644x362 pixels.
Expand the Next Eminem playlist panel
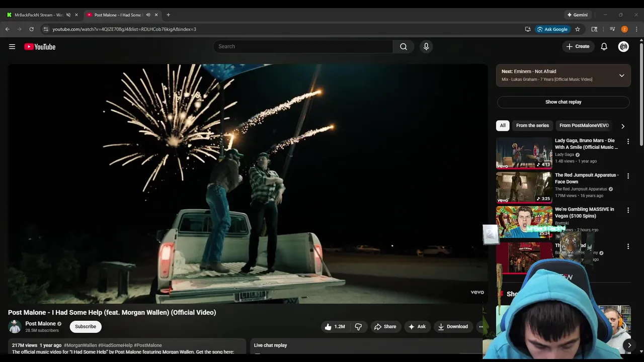621,75
